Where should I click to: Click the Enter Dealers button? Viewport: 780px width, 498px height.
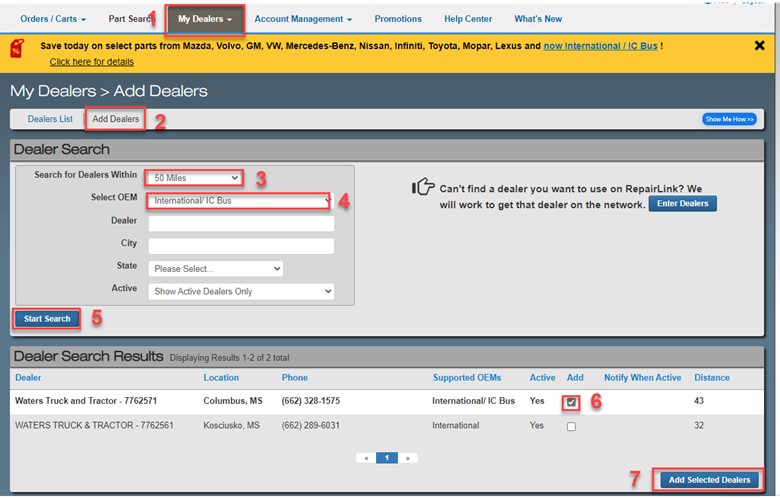point(682,203)
